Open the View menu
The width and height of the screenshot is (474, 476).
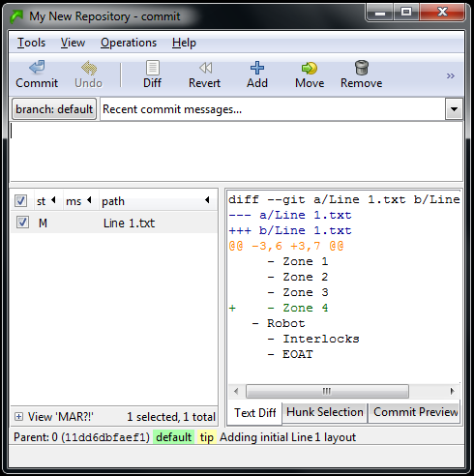click(x=73, y=43)
